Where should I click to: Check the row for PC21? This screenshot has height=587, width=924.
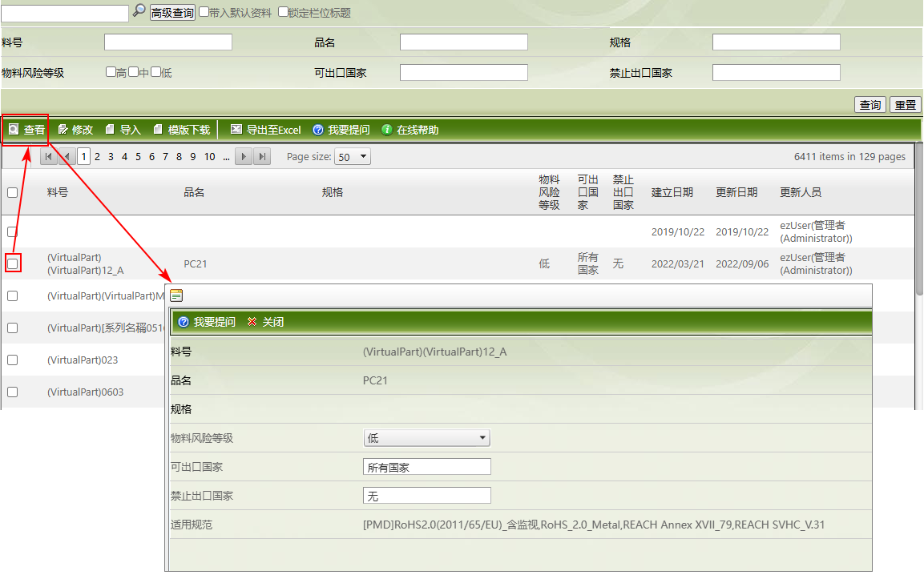coord(12,263)
